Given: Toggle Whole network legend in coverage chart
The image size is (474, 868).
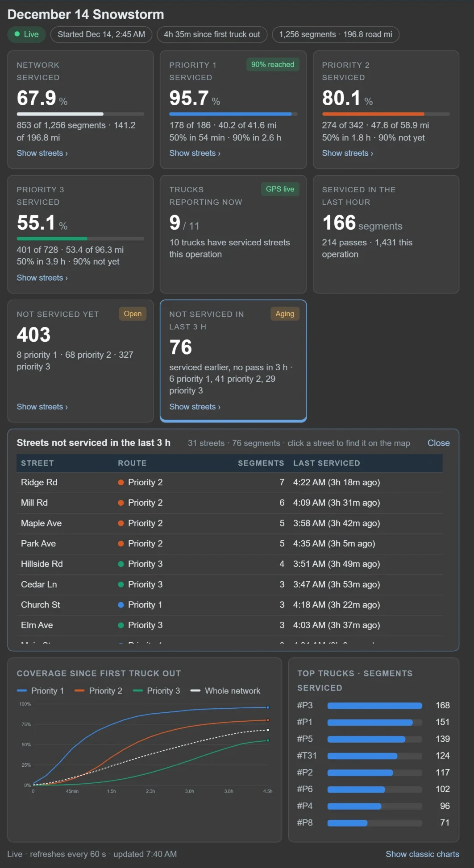Looking at the screenshot, I should (225, 690).
